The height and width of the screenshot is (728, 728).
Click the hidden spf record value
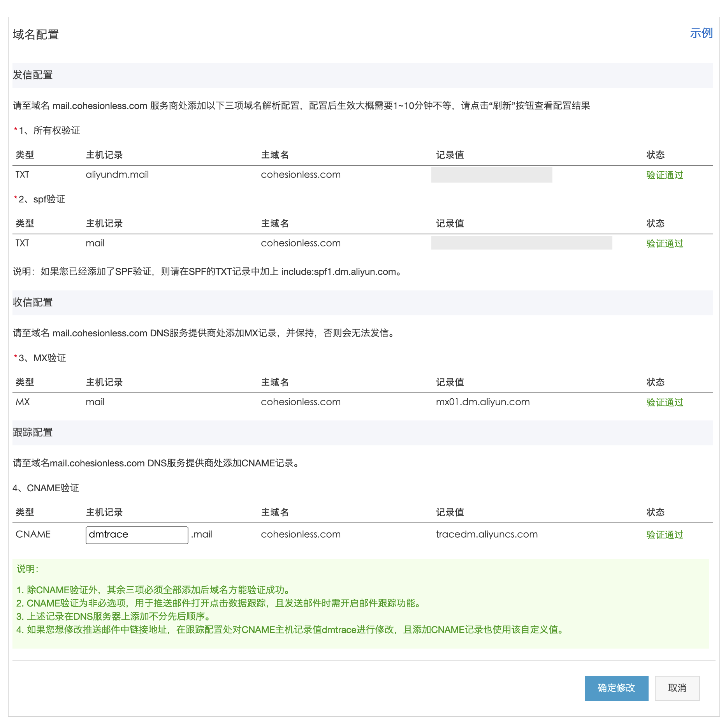coord(521,243)
